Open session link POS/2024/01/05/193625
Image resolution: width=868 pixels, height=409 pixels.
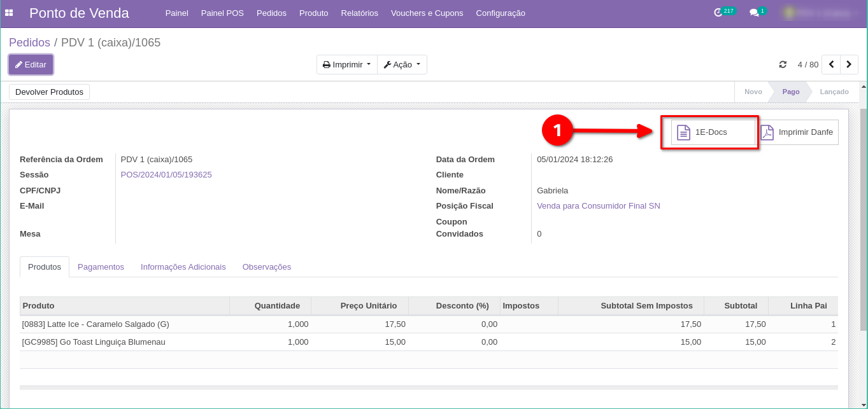[x=166, y=175]
